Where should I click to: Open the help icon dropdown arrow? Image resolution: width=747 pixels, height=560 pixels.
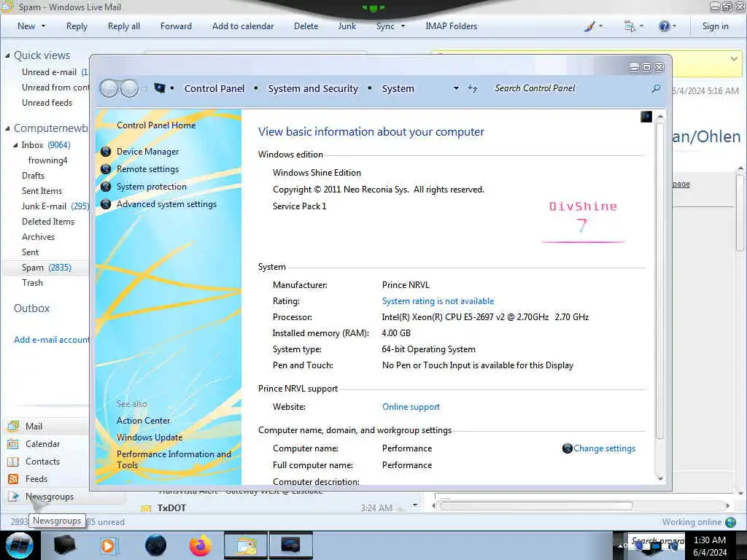click(674, 26)
